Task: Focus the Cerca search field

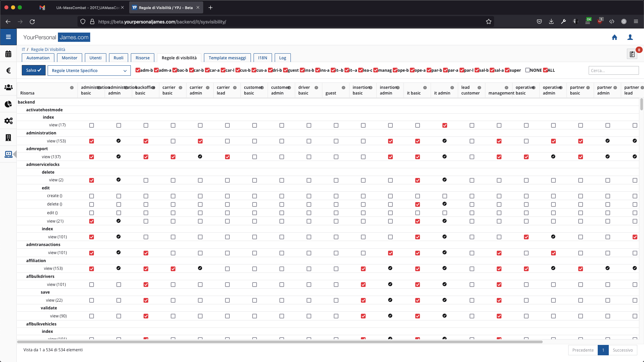Action: click(613, 70)
